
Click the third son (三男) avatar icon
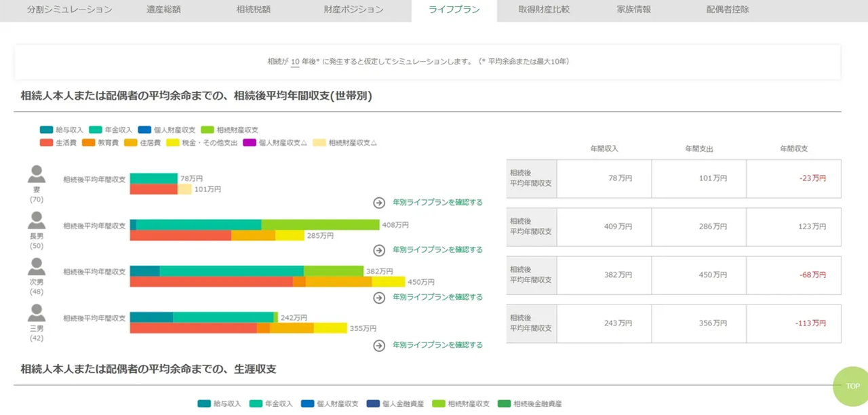[37, 313]
